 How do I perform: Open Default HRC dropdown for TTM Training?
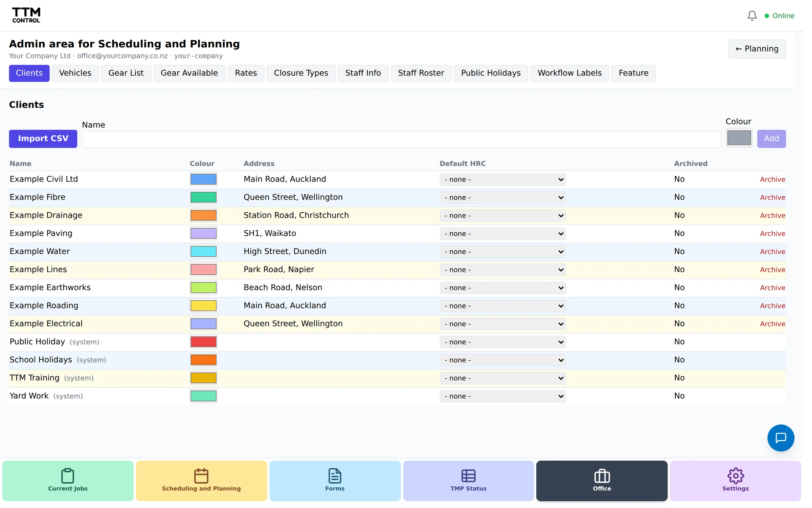pyautogui.click(x=502, y=378)
